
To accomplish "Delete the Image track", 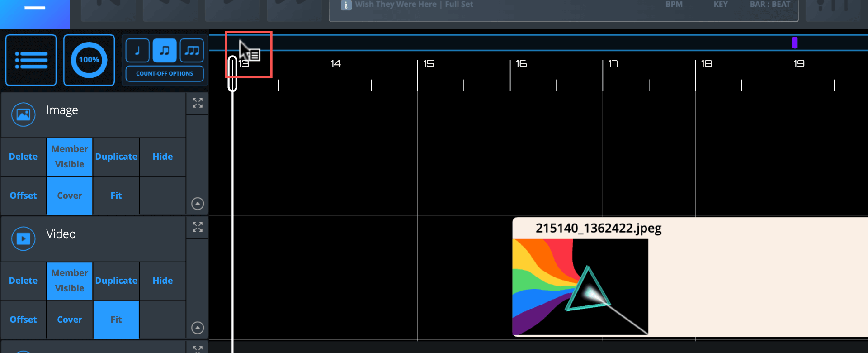I will 24,157.
